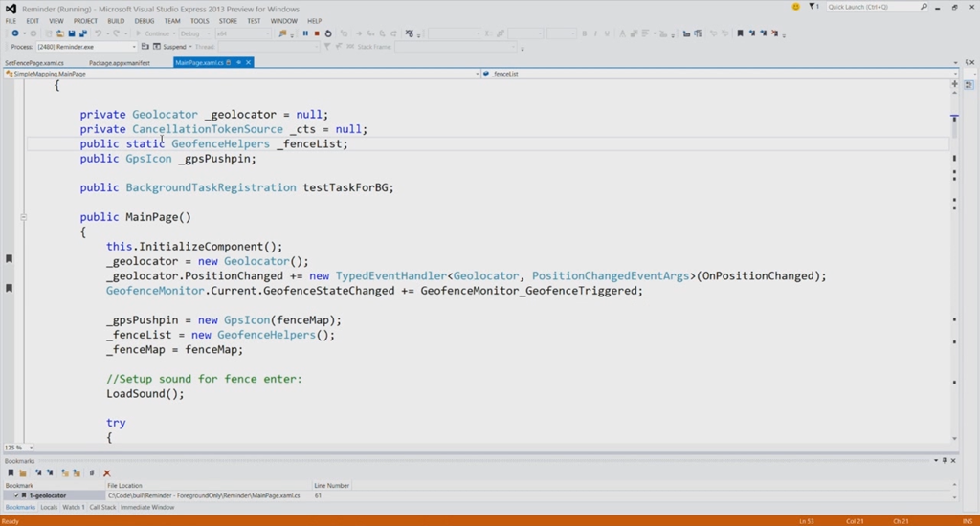This screenshot has height=526, width=980.
Task: Click the editor scroll-down arrow
Action: click(954, 439)
